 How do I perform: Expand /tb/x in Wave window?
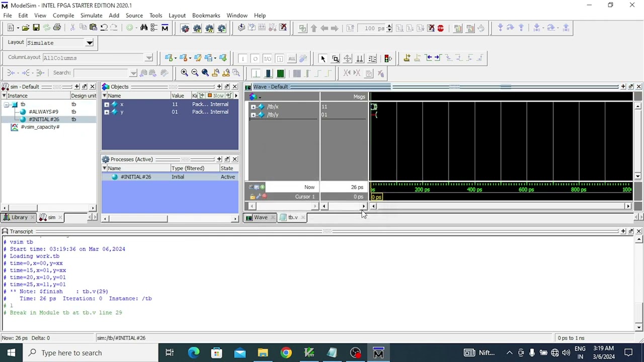coord(253,107)
